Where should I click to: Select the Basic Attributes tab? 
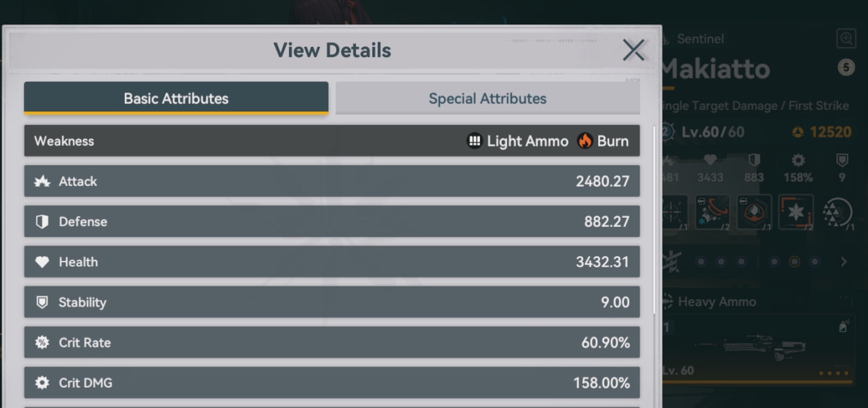click(176, 98)
